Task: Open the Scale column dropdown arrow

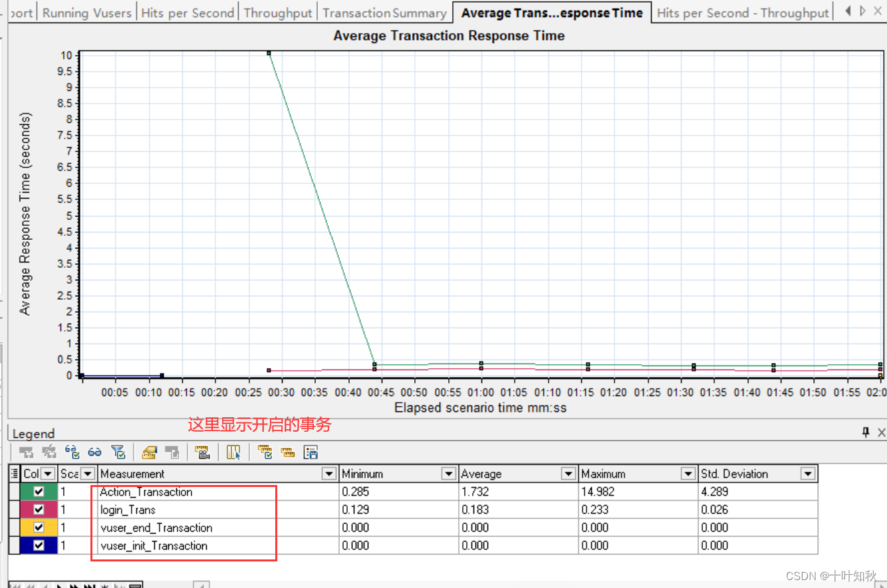Action: click(x=88, y=474)
